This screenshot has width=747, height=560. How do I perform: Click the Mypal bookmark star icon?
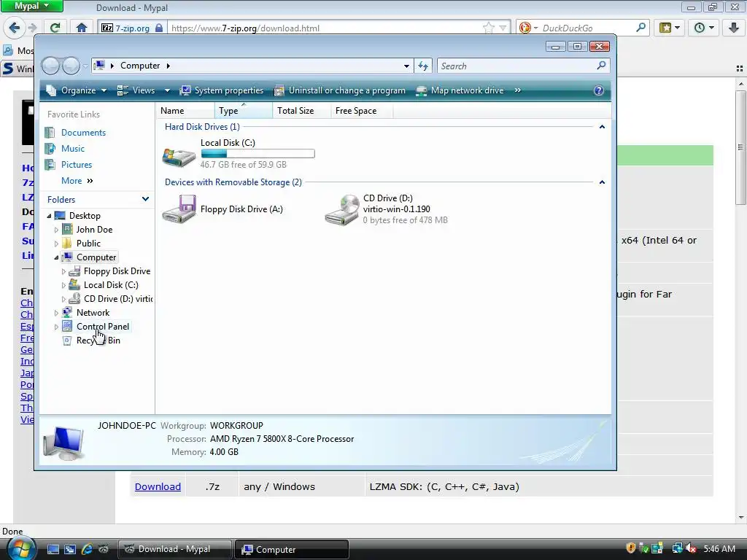489,28
